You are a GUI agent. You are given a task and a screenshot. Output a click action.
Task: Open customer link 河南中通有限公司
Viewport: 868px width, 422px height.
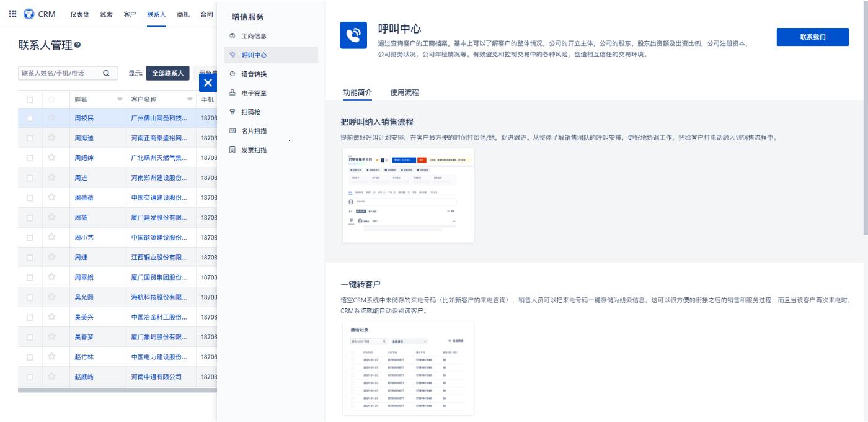(x=156, y=376)
